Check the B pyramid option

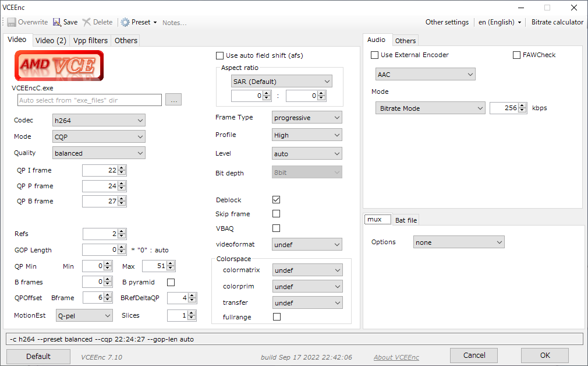pyautogui.click(x=171, y=282)
